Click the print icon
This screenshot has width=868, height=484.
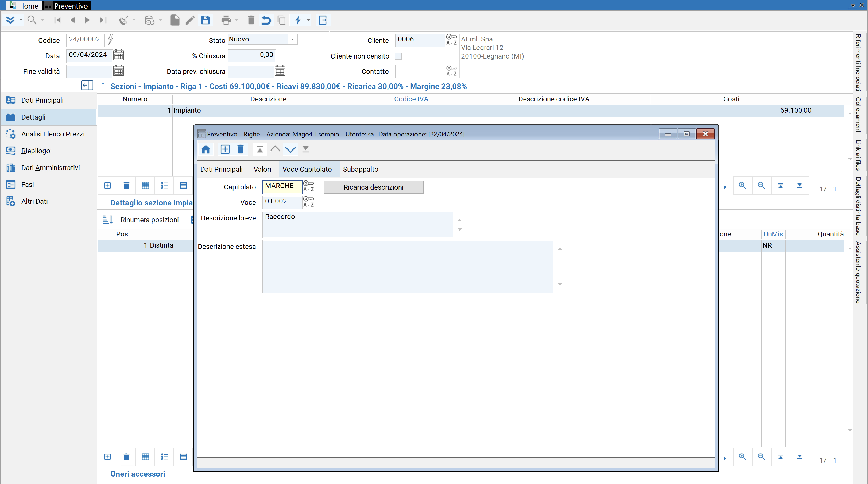click(226, 20)
